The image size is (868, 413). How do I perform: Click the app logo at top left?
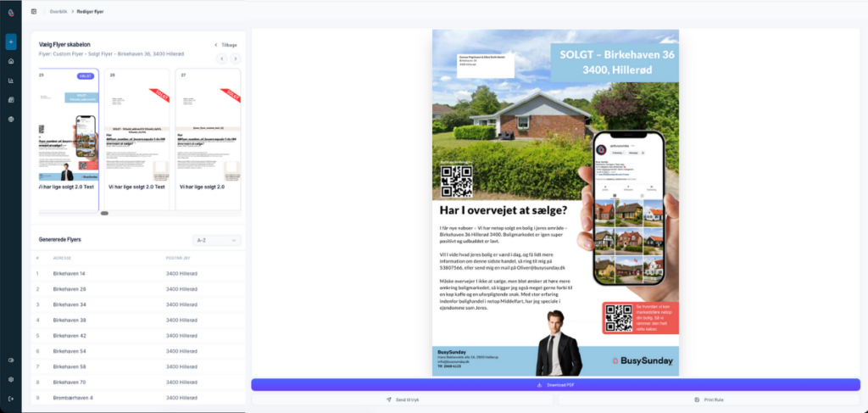click(10, 12)
